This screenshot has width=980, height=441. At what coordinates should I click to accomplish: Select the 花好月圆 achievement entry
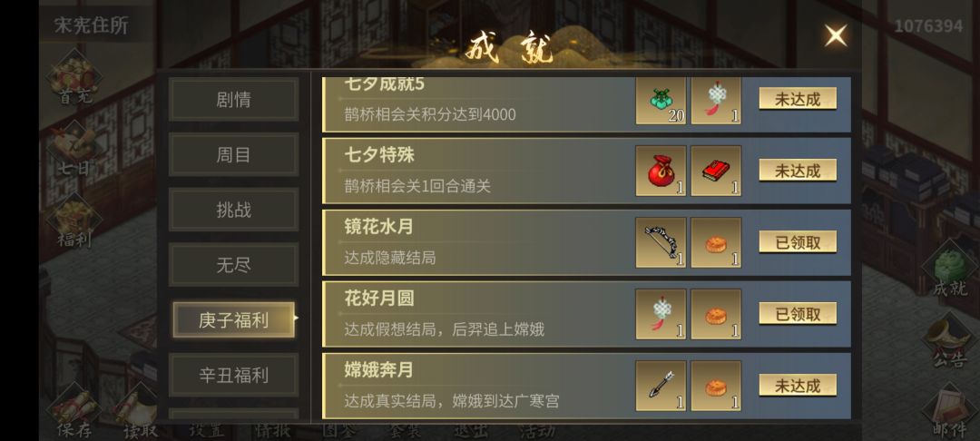click(x=586, y=314)
